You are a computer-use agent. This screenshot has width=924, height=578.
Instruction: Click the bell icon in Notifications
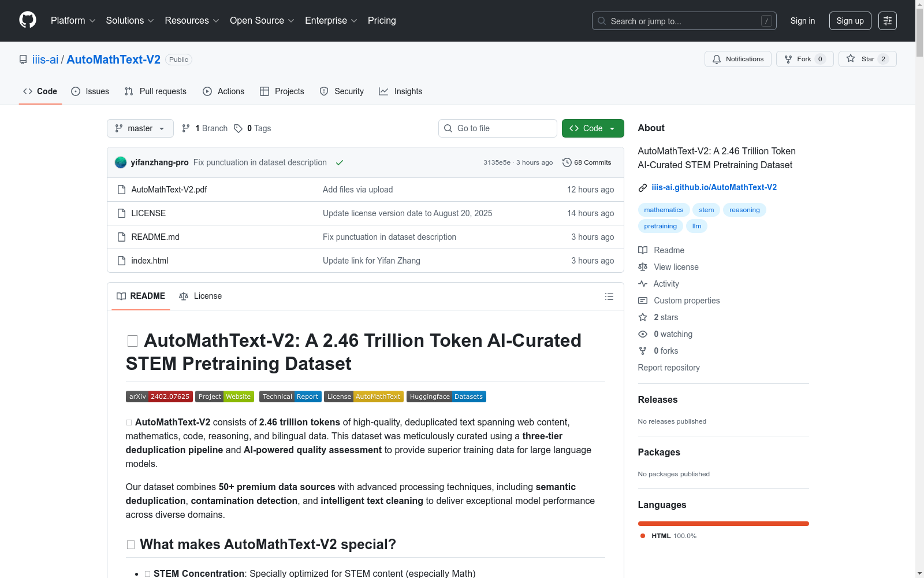(x=717, y=59)
